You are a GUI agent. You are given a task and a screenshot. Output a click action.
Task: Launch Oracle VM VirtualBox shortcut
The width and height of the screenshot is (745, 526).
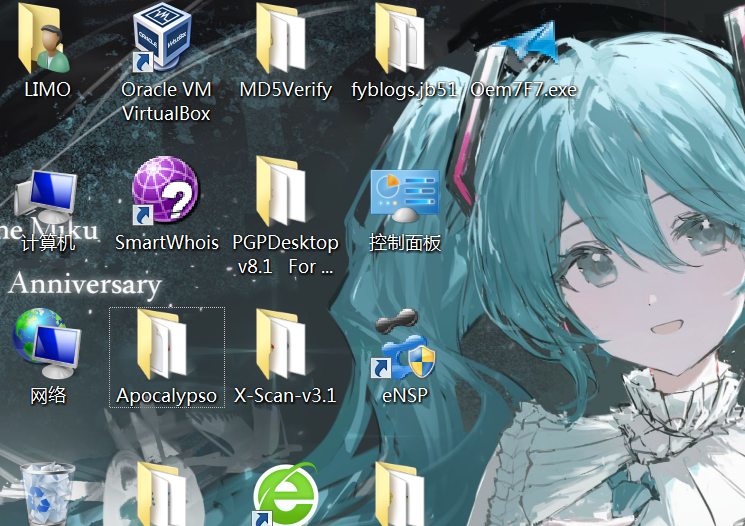(x=162, y=36)
